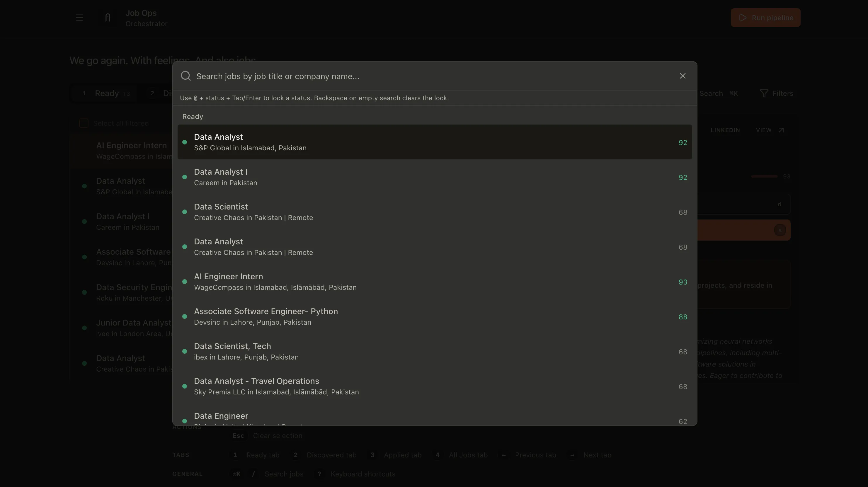Toggle the Select all filtered checkbox
The height and width of the screenshot is (487, 868).
(x=84, y=123)
